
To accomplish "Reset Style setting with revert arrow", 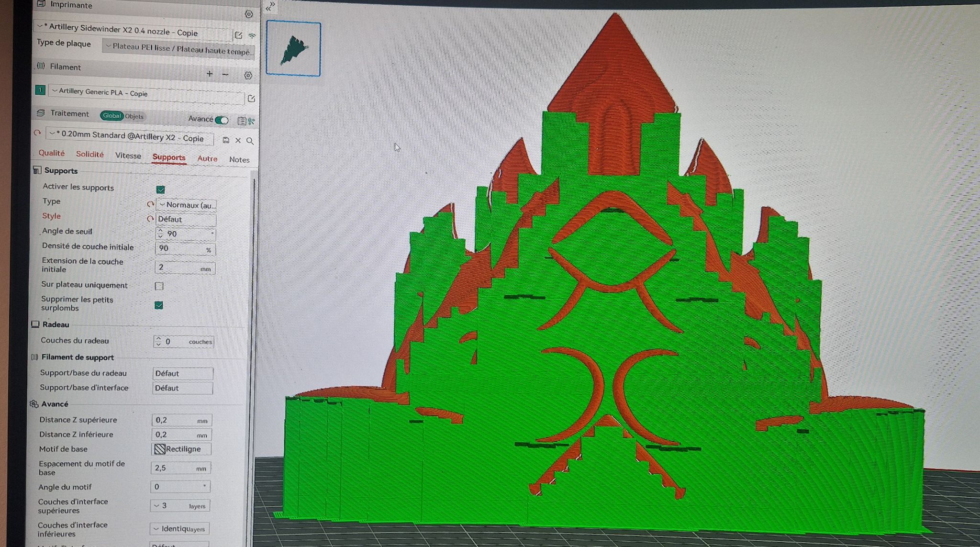I will (150, 219).
